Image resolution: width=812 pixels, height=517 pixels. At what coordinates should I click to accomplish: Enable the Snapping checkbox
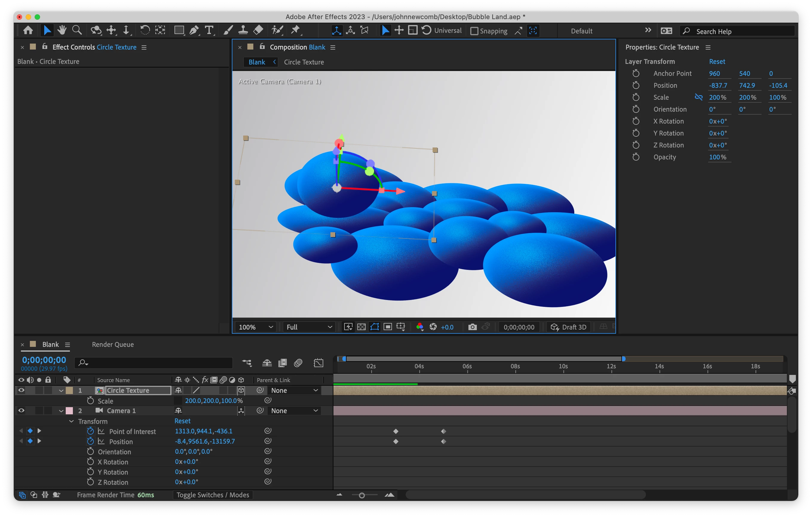(x=474, y=31)
